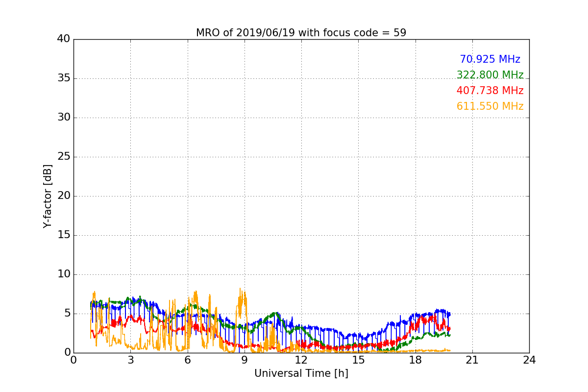
Task: Click x-axis tick value 18
Action: click(416, 360)
